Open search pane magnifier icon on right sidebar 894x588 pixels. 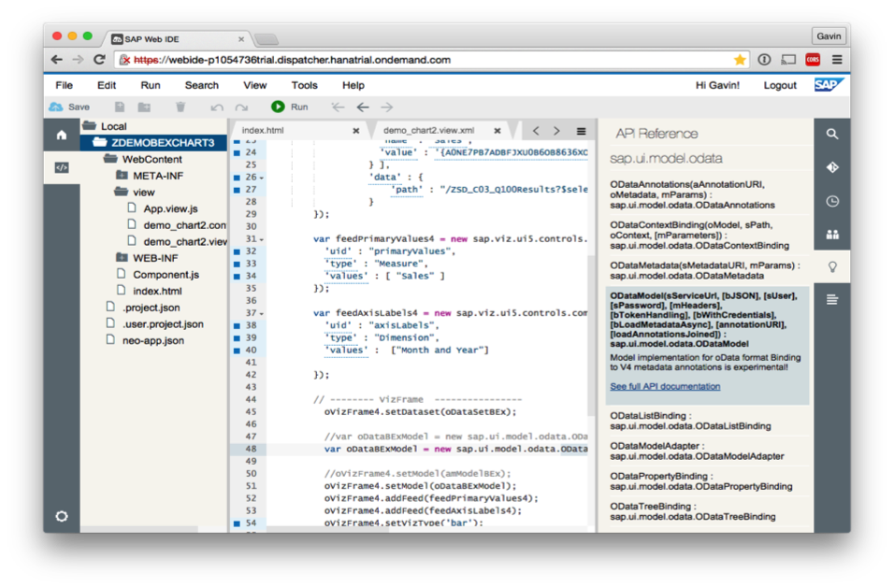832,134
